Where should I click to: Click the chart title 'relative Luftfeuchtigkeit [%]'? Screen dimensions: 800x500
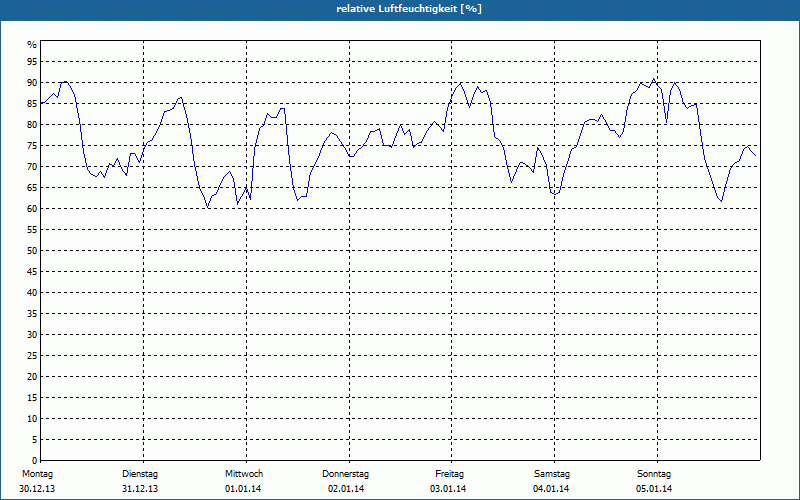409,9
